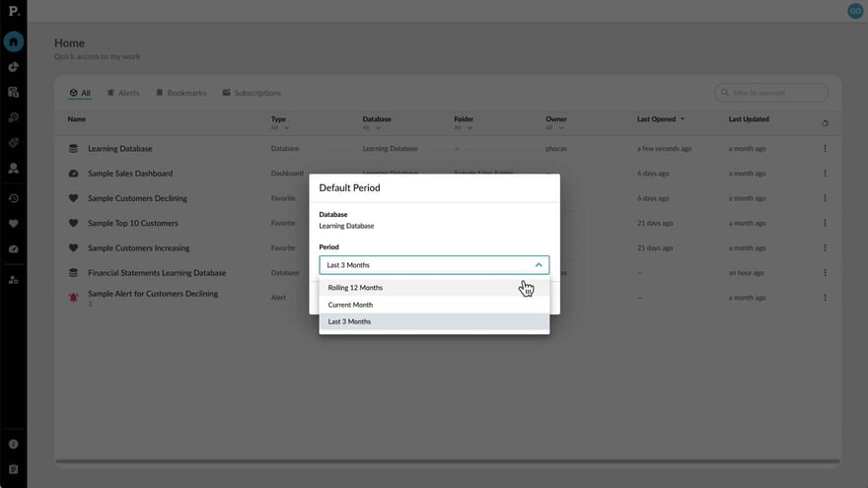This screenshot has height=488, width=868.
Task: Open the dashboards gauge sidebar icon
Action: tap(13, 249)
